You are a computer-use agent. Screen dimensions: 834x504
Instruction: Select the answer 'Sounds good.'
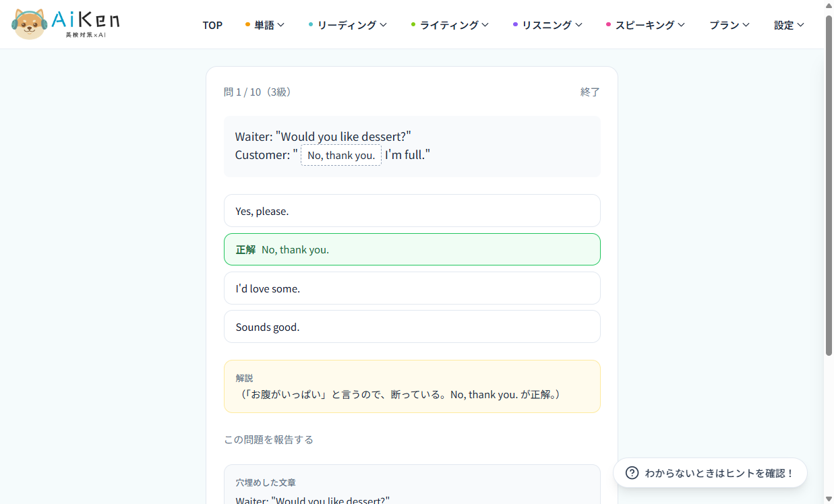[x=412, y=327]
